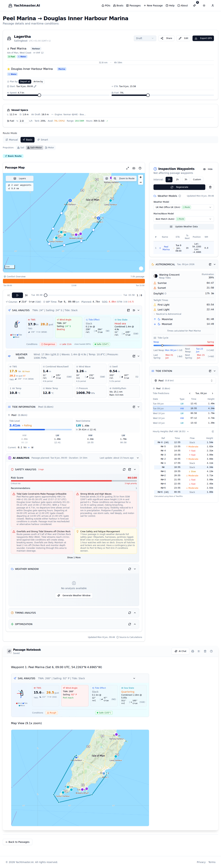The height and width of the screenshot is (868, 221).
Task: Export passage as GPX
Action: click(x=203, y=38)
